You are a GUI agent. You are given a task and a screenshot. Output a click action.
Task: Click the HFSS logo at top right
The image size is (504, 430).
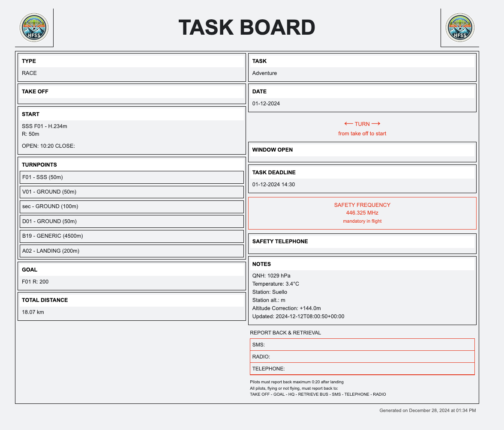(460, 27)
